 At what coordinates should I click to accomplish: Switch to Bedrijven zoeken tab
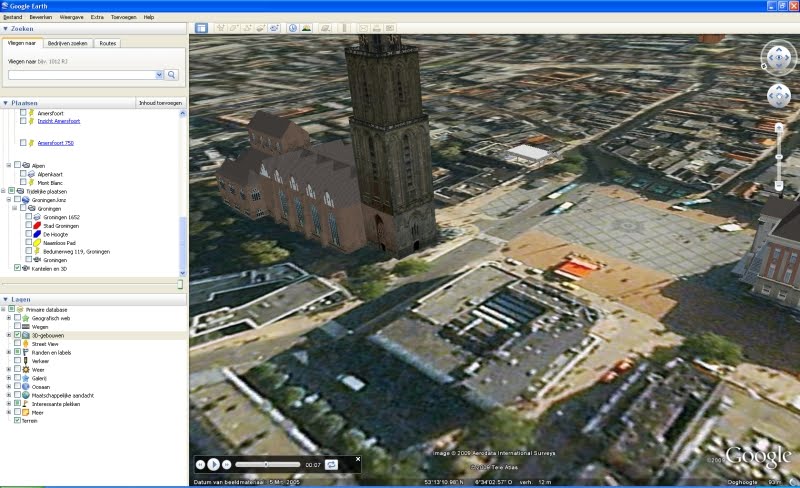67,43
